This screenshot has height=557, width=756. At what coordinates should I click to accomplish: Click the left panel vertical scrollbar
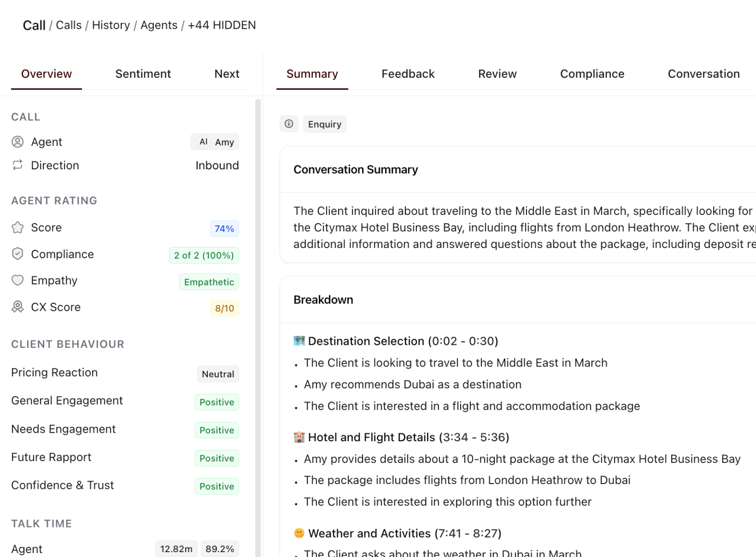(258, 327)
